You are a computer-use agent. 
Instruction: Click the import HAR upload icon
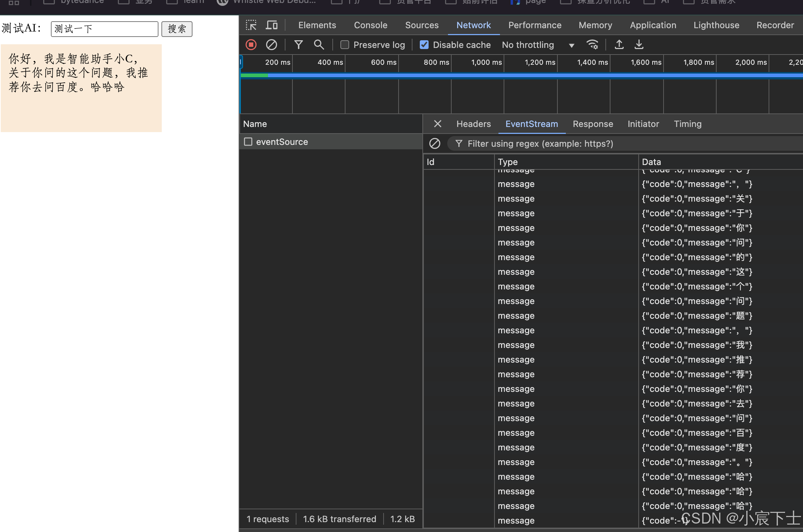click(619, 45)
